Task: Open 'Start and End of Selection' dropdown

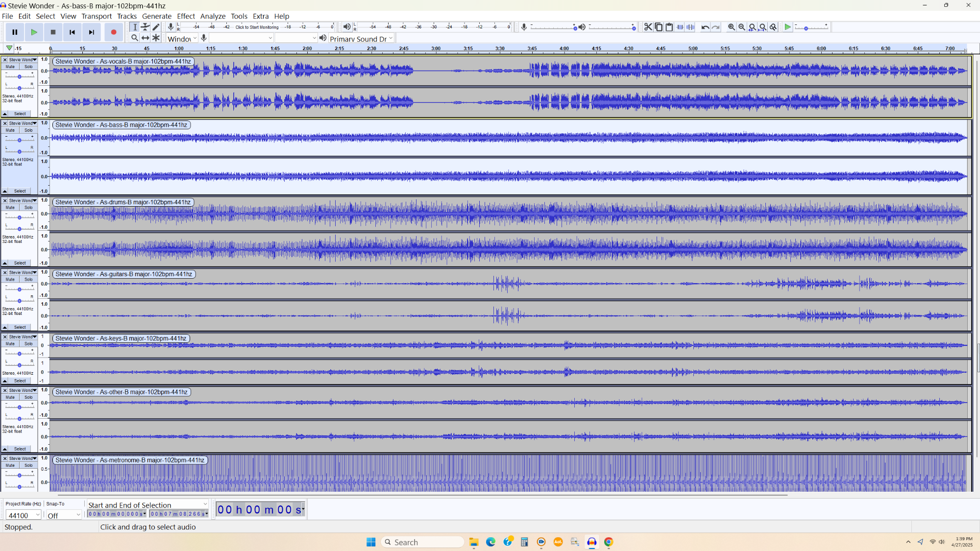Action: (147, 505)
